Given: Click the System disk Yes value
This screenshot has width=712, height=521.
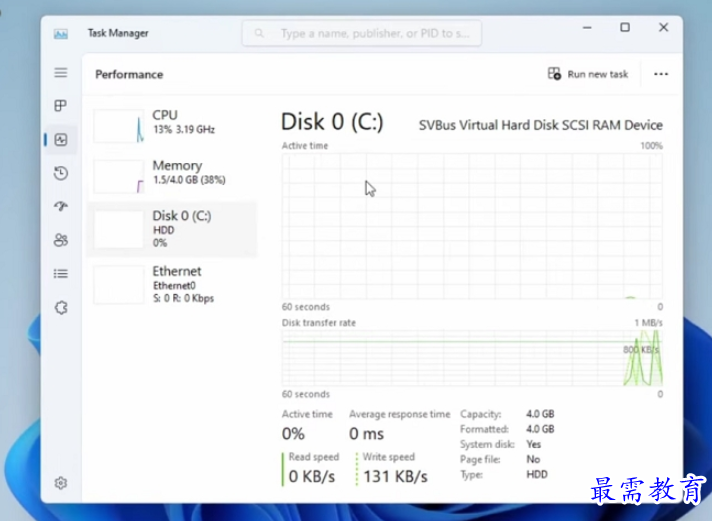Looking at the screenshot, I should [534, 444].
